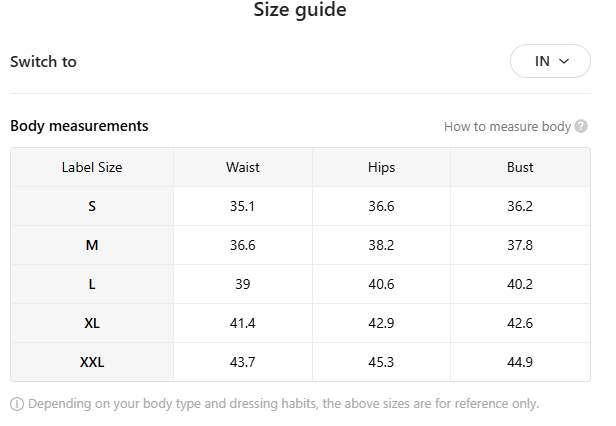The image size is (616, 426).
Task: Click the Size guide title
Action: (300, 9)
